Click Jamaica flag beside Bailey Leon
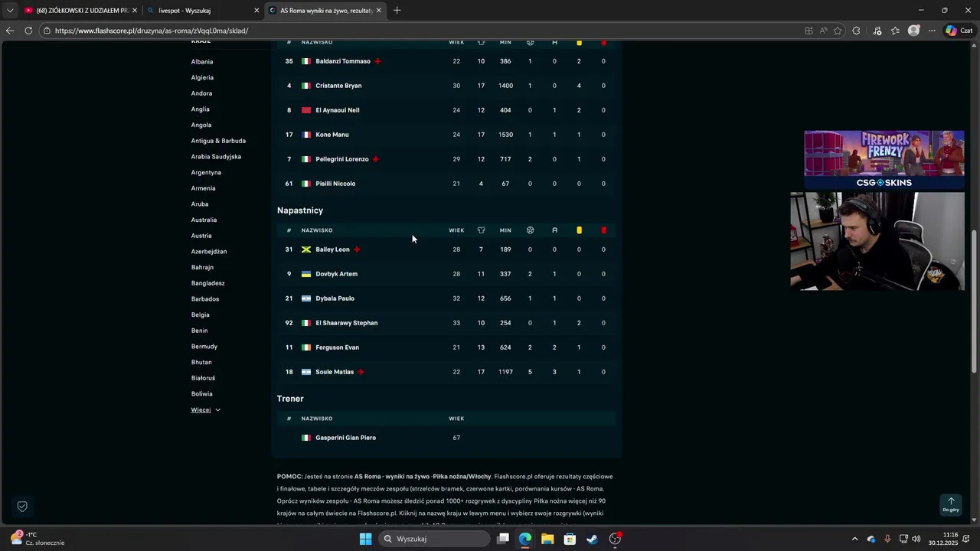Image resolution: width=980 pixels, height=551 pixels. [x=306, y=249]
